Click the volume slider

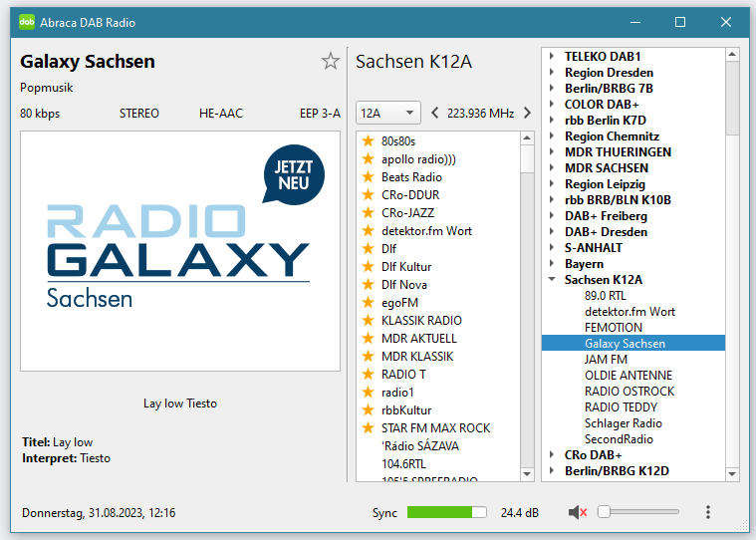click(x=637, y=512)
